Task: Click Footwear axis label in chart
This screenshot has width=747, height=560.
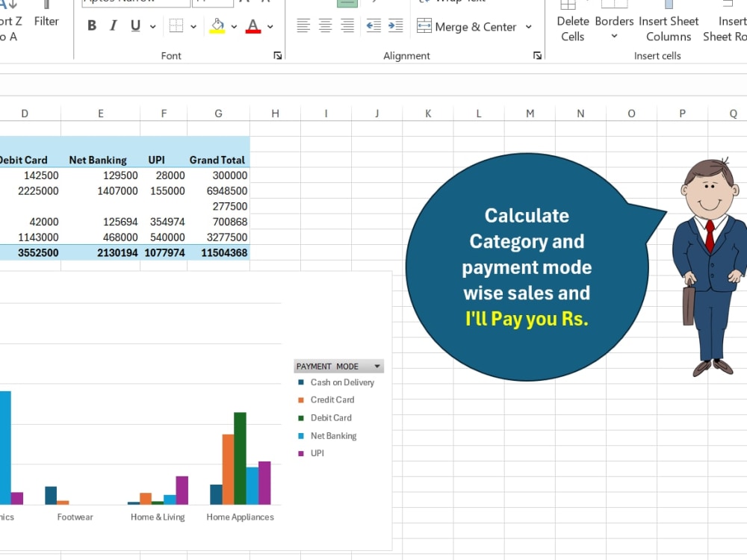Action: tap(75, 517)
